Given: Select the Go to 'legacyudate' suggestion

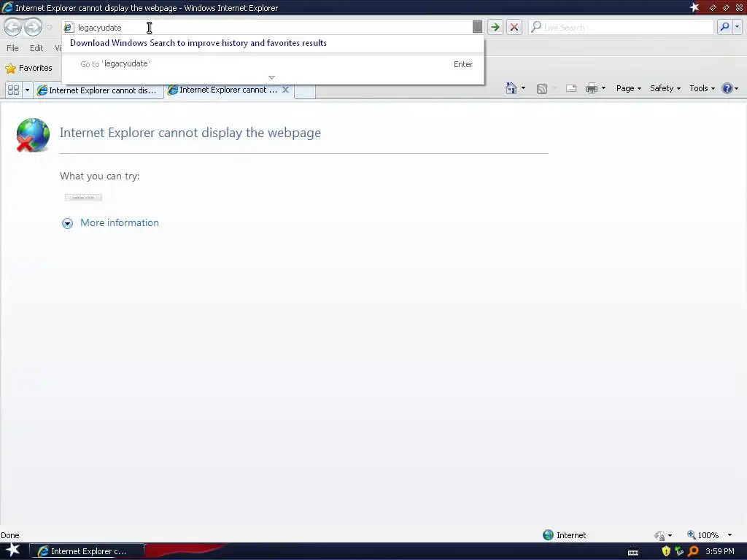Looking at the screenshot, I should (x=273, y=64).
